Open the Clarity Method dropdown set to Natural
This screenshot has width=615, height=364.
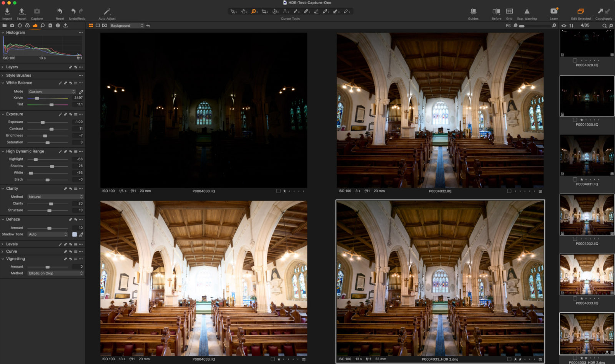pyautogui.click(x=55, y=197)
